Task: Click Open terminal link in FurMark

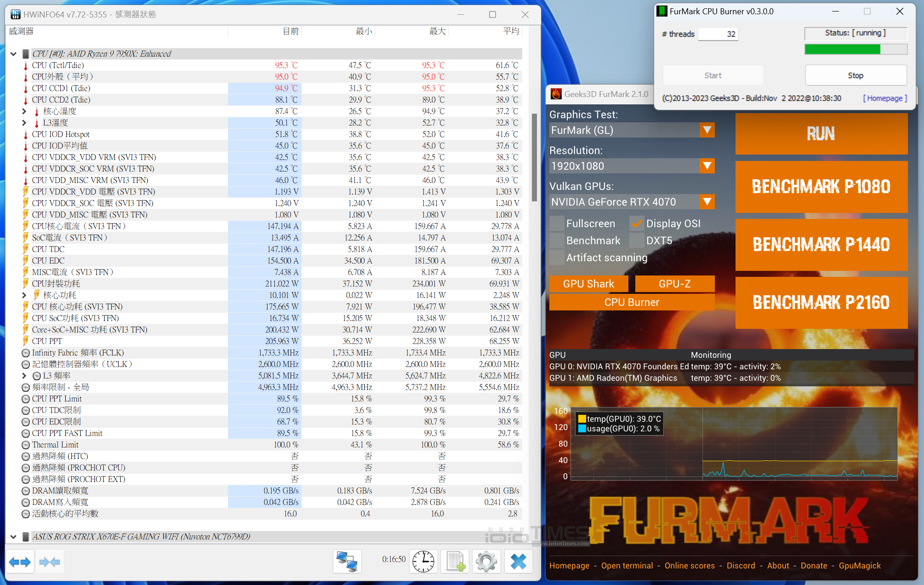Action: tap(627, 566)
